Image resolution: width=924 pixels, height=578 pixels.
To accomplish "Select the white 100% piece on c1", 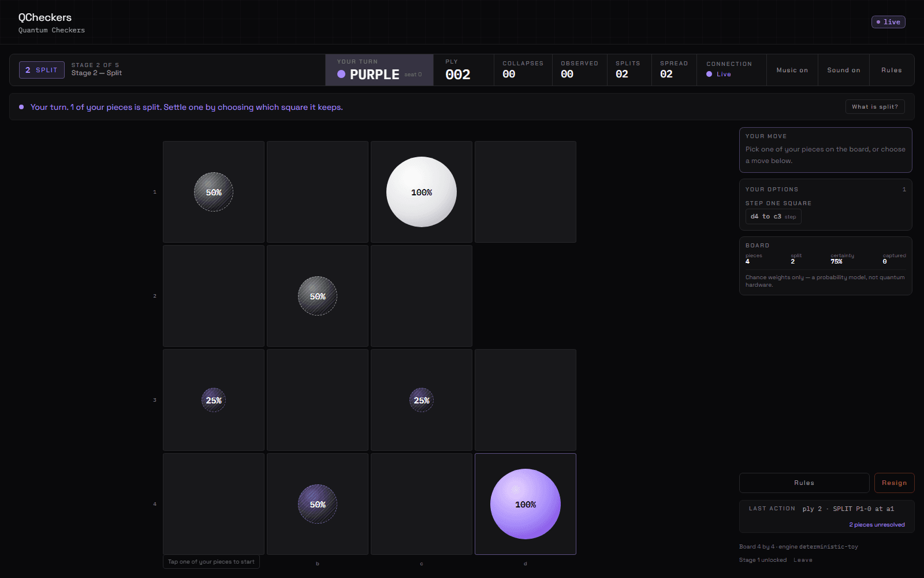I will click(422, 192).
